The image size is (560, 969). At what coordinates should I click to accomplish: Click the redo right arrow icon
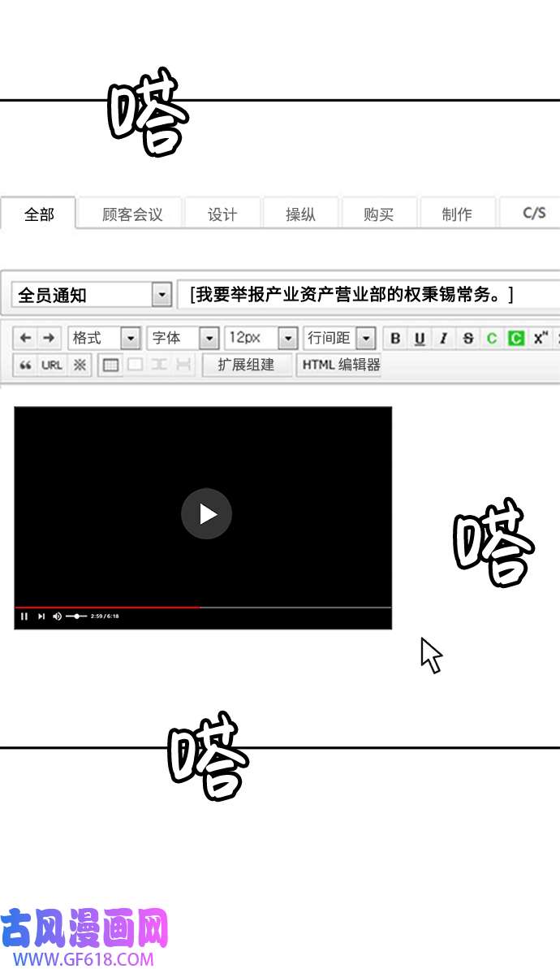(x=49, y=338)
